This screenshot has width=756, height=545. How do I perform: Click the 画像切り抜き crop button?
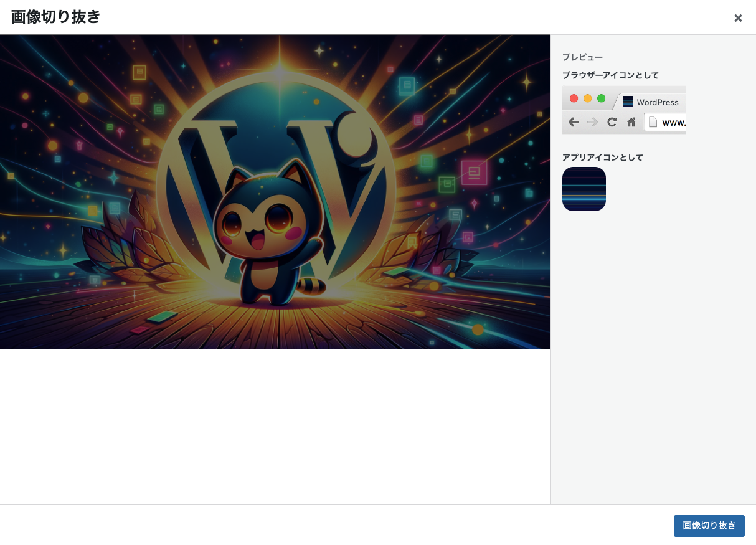[x=709, y=526]
